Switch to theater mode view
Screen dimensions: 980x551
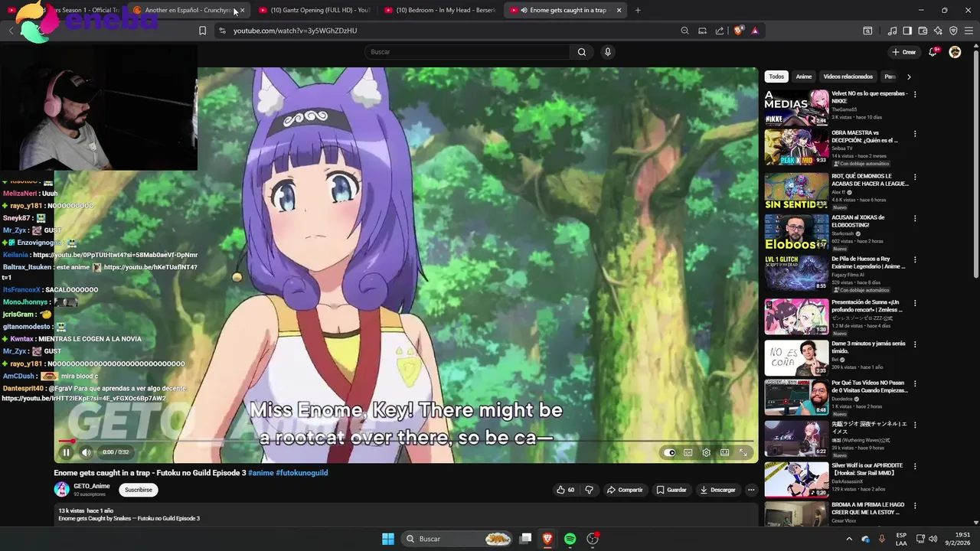pyautogui.click(x=724, y=452)
